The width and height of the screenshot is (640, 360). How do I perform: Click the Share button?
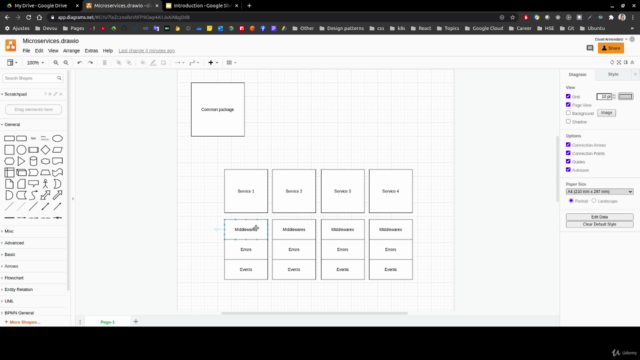tap(611, 48)
